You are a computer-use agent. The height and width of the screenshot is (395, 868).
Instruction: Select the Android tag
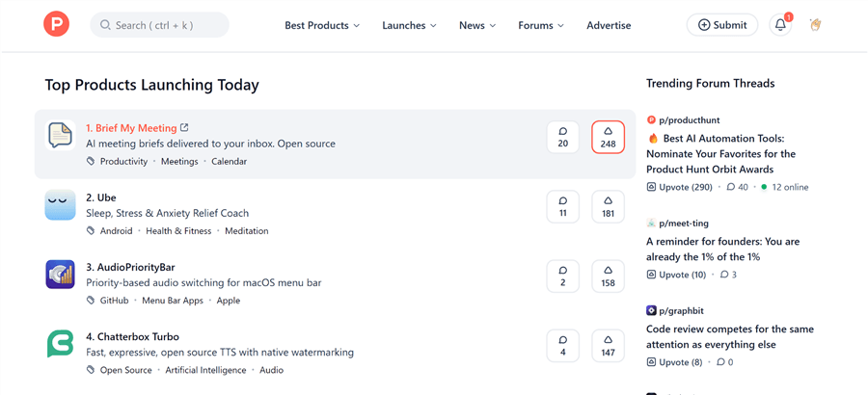[117, 230]
